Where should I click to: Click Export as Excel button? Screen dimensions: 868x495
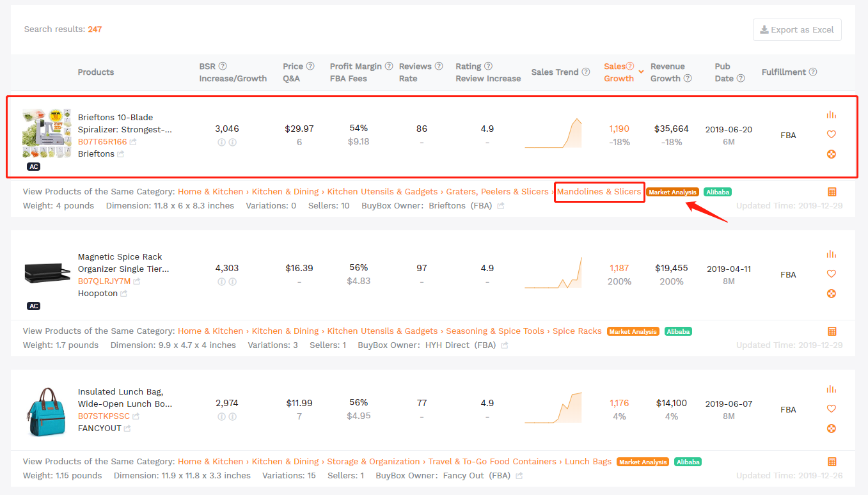796,29
